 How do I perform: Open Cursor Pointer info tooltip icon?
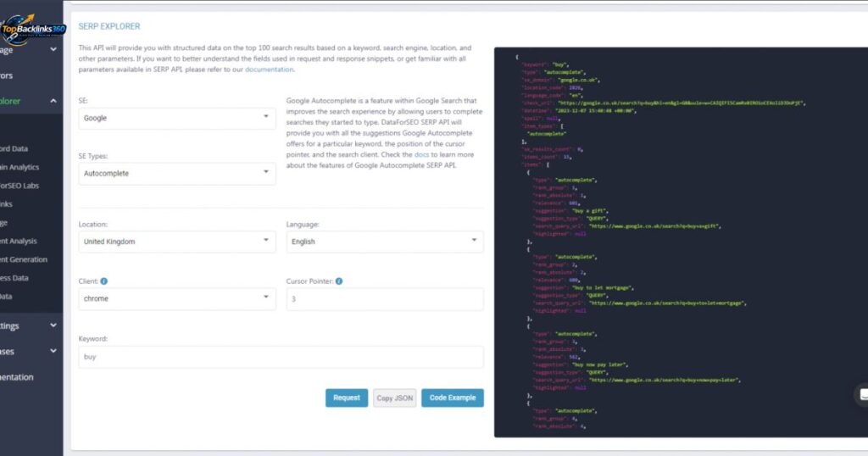(x=339, y=281)
